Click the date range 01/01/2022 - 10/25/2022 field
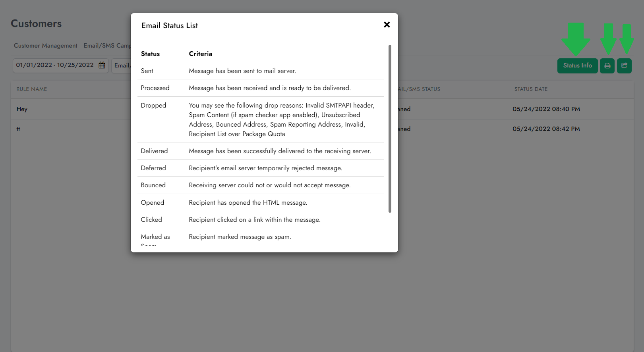The height and width of the screenshot is (352, 644). (x=55, y=65)
